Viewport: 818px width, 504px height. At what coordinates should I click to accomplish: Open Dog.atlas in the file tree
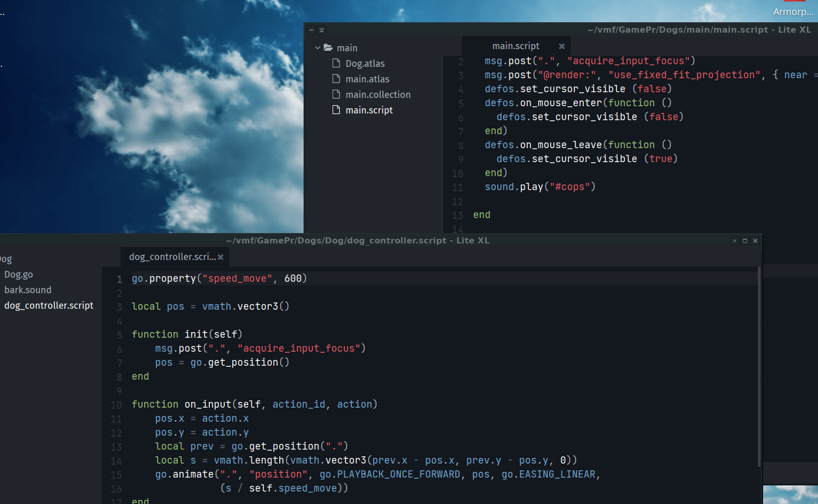[365, 63]
